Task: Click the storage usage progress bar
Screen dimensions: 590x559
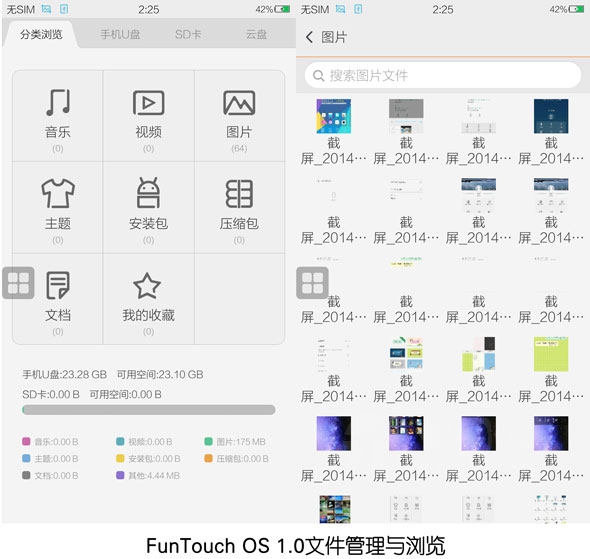Action: (x=149, y=410)
